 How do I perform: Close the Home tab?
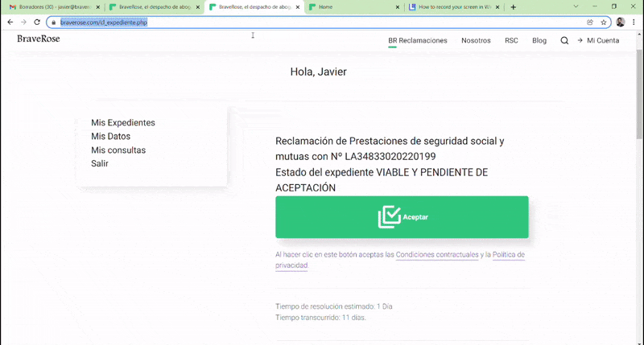coord(396,7)
